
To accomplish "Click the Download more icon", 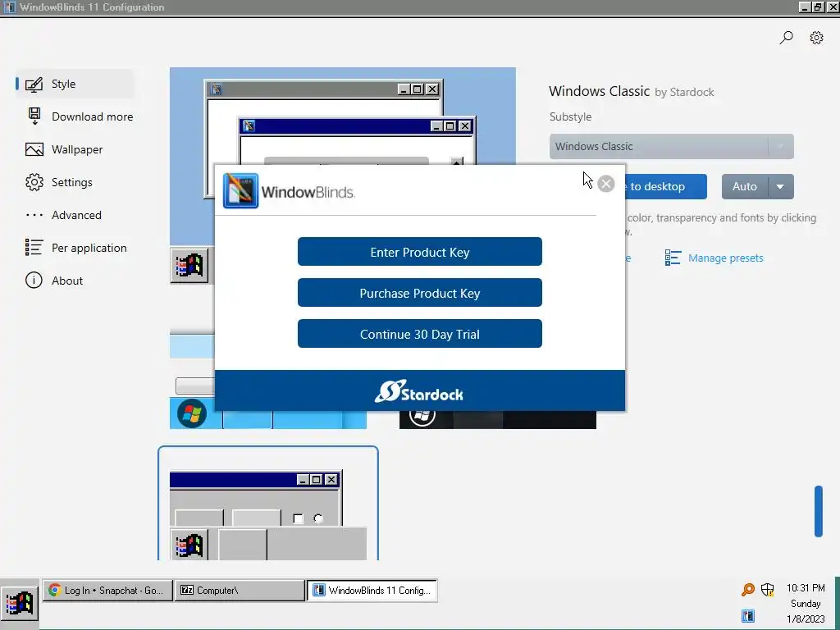I will tap(34, 116).
